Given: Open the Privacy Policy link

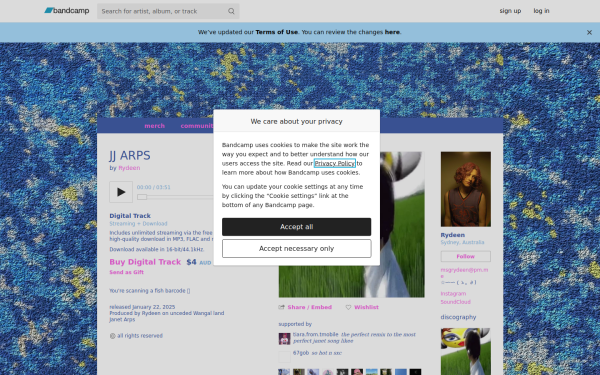Looking at the screenshot, I should (334, 163).
